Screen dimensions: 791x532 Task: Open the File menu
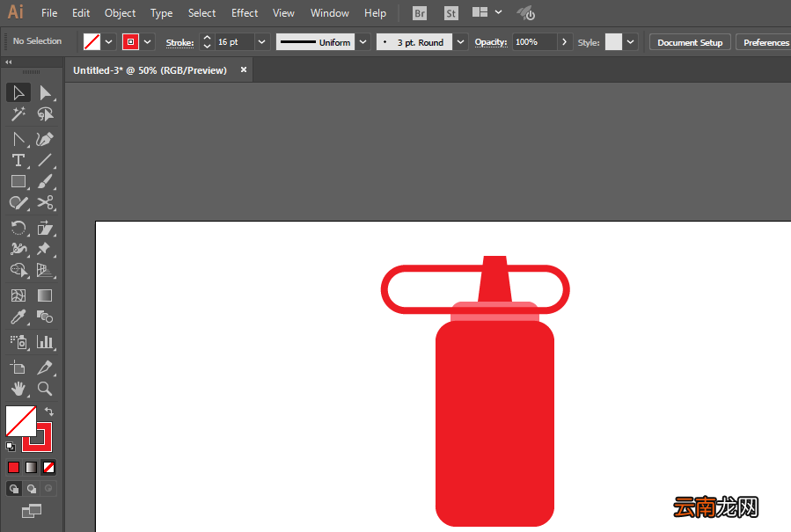(x=49, y=13)
